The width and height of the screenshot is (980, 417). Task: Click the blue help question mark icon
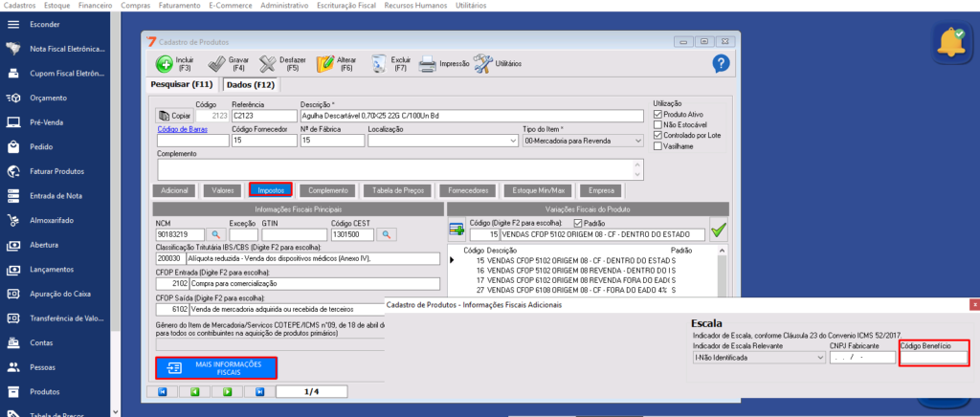[x=722, y=63]
